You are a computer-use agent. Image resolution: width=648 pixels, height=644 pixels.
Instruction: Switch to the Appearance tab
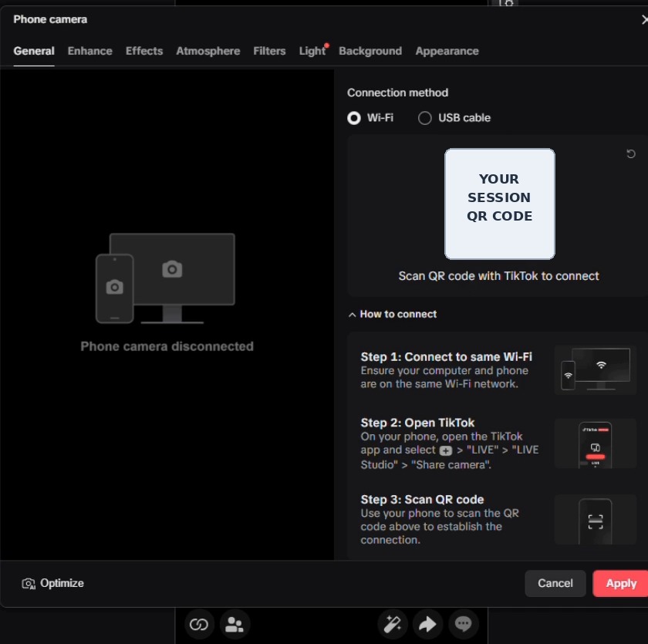pos(447,51)
